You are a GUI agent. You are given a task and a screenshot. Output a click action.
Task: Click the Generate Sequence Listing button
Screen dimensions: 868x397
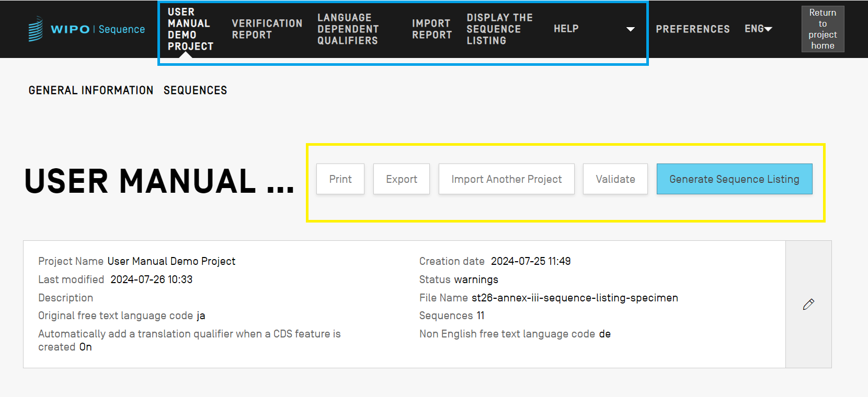[x=734, y=179]
